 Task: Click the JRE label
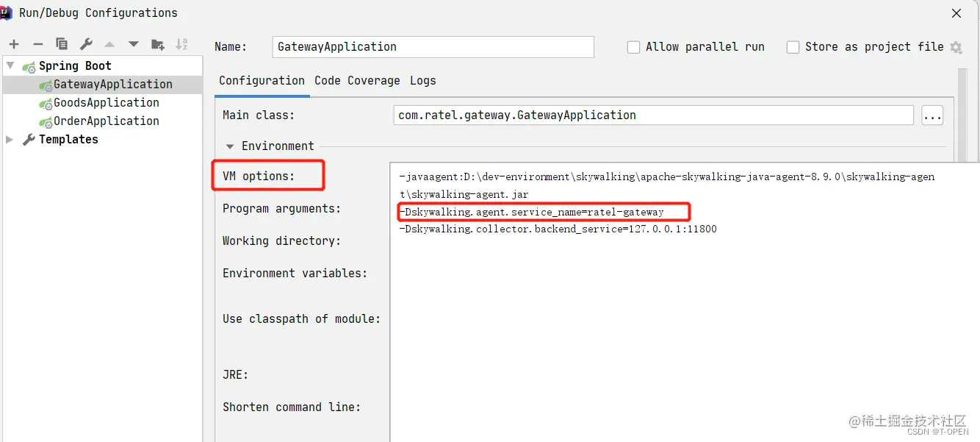point(235,375)
